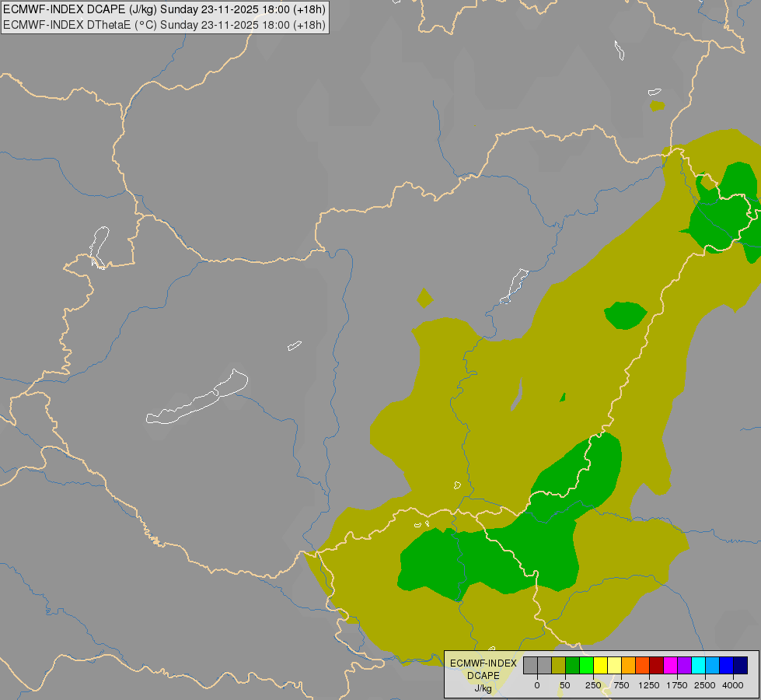Select the purple legend swatch
The image size is (761, 700).
click(685, 665)
